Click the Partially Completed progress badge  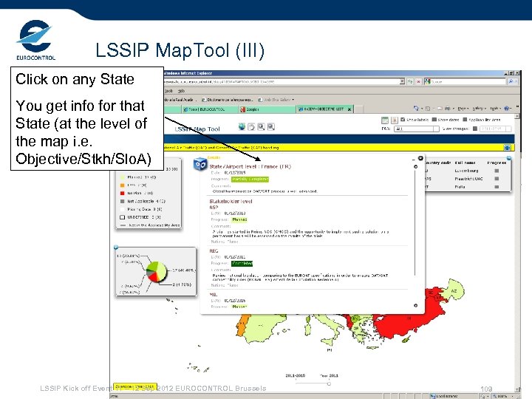tap(250, 179)
